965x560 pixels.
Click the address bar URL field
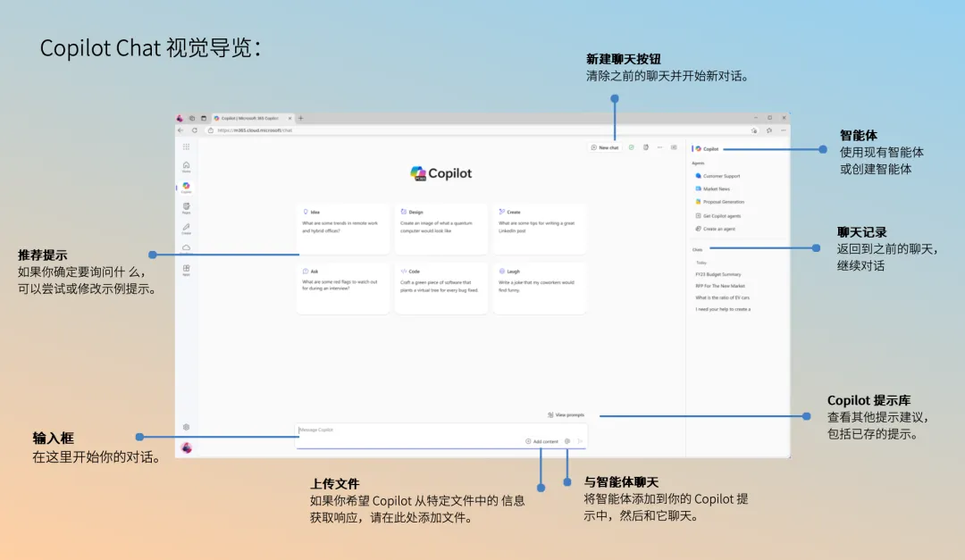(480, 130)
